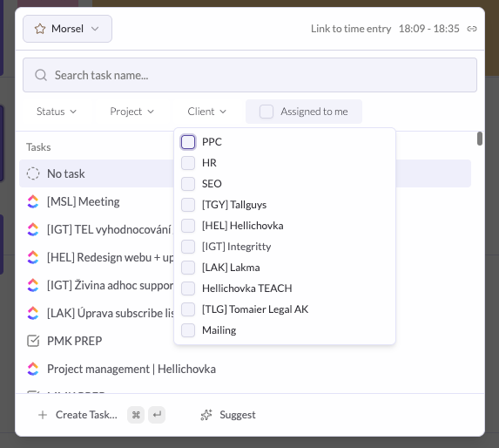
Task: Click ClickUp icon beside [IGT] TEL vyhodnocování
Action: tap(33, 229)
